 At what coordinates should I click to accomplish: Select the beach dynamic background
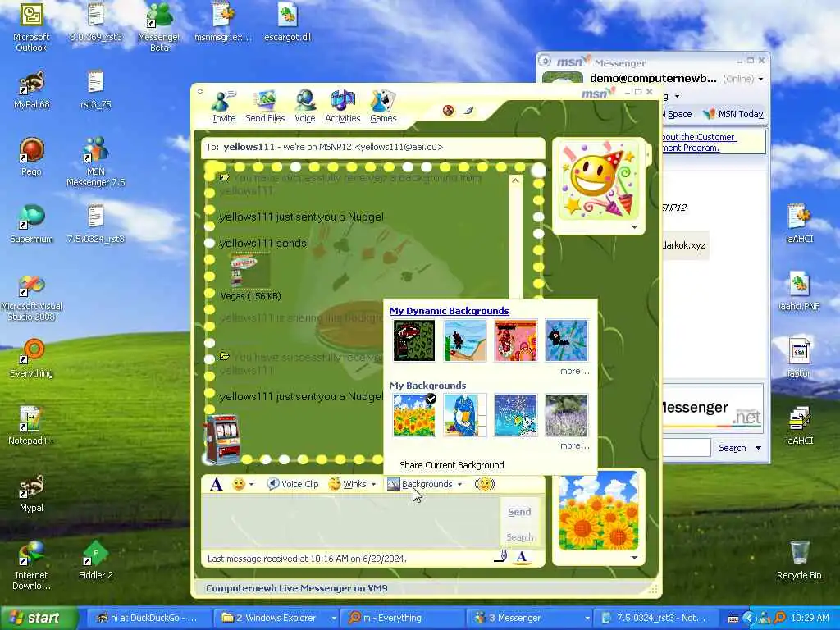coord(465,340)
